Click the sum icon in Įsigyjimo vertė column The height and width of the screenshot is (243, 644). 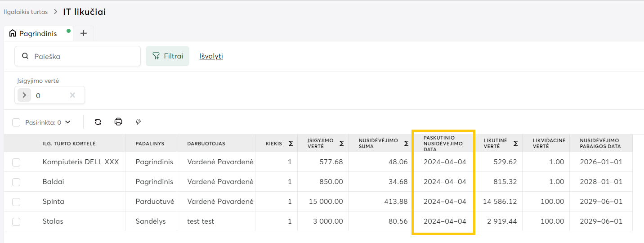click(341, 144)
